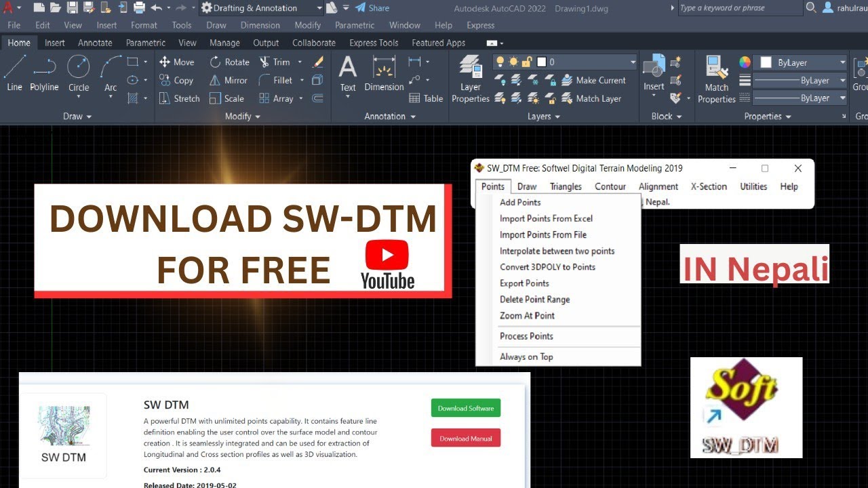Open the Format menu in menu bar
The width and height of the screenshot is (868, 488).
pos(144,25)
